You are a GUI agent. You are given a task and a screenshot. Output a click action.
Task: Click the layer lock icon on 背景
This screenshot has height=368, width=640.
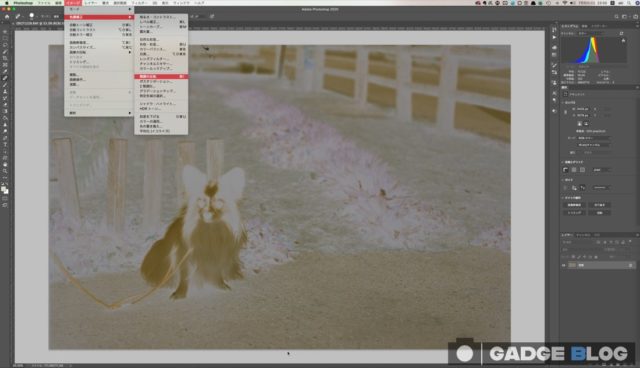pos(631,265)
